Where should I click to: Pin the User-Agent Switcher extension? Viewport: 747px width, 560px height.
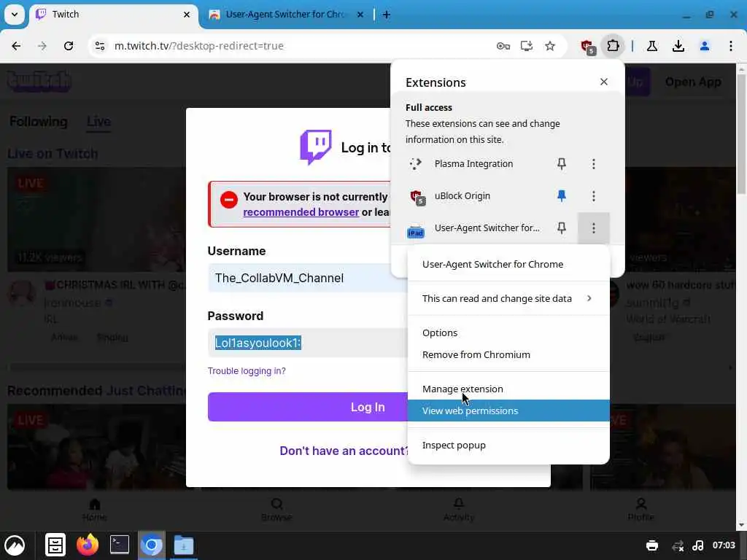coord(562,227)
